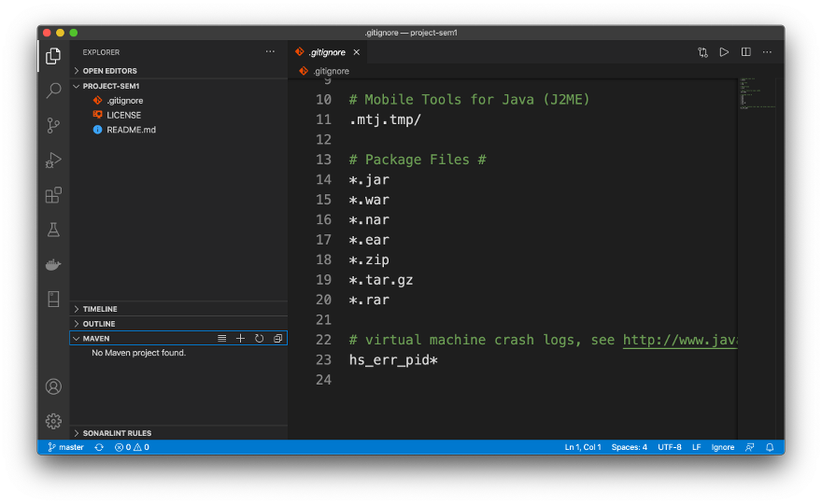
Task: Open the Docker view
Action: pos(53,264)
